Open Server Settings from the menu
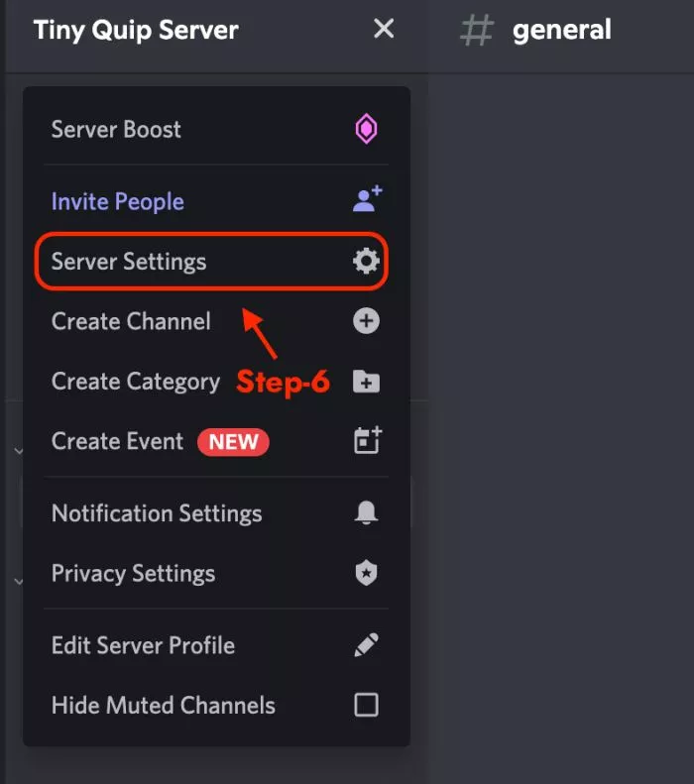This screenshot has height=784, width=694. (x=211, y=261)
